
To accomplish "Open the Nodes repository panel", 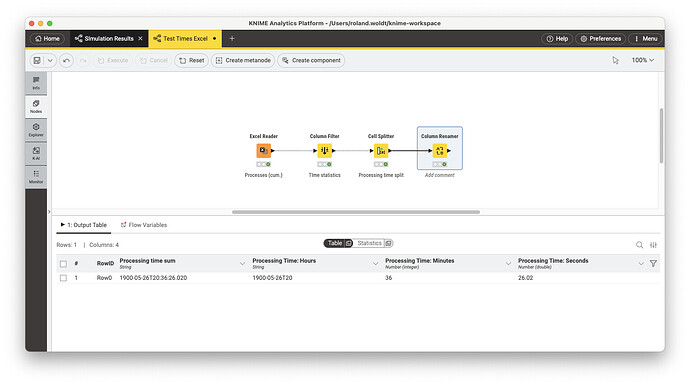I will (36, 106).
